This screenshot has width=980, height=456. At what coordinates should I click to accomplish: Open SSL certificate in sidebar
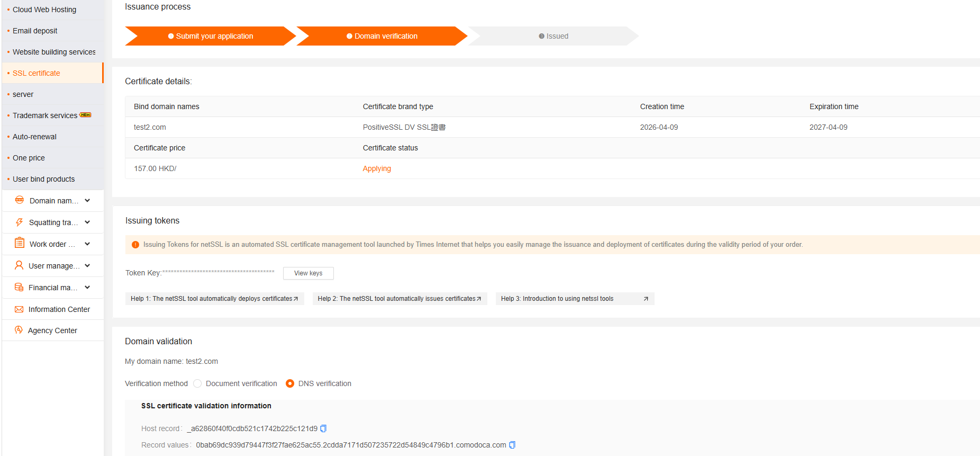click(x=37, y=73)
